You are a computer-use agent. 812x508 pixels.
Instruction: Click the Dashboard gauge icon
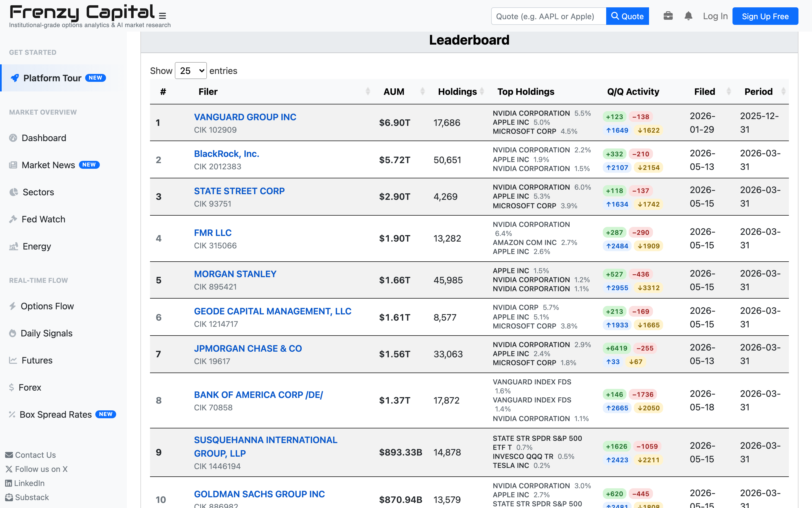coord(13,138)
